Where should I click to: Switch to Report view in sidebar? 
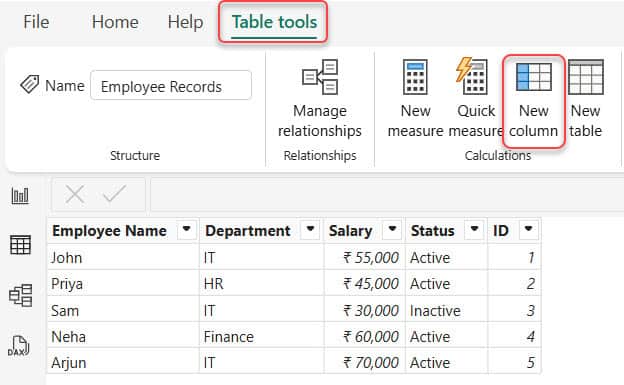tap(20, 196)
